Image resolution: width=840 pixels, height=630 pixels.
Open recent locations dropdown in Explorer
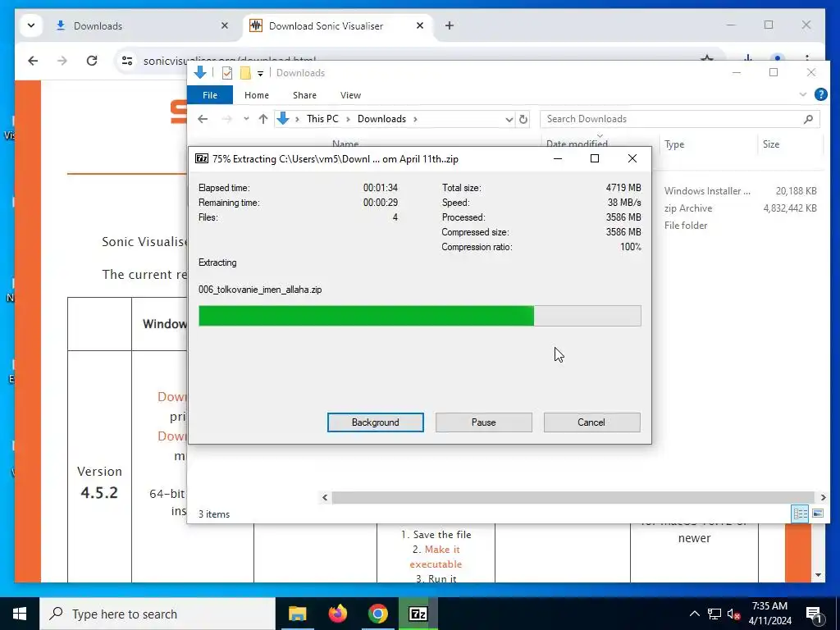(246, 119)
